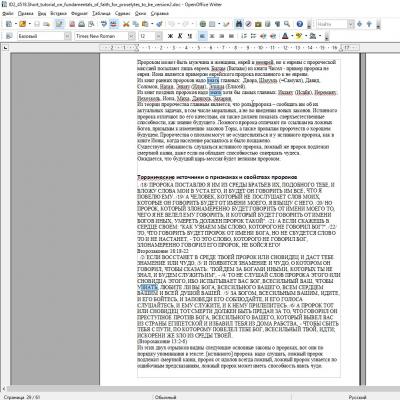Viewport: 400px width, 400px height.
Task: Toggle Bold (Ж) formatting
Action: point(170,36)
